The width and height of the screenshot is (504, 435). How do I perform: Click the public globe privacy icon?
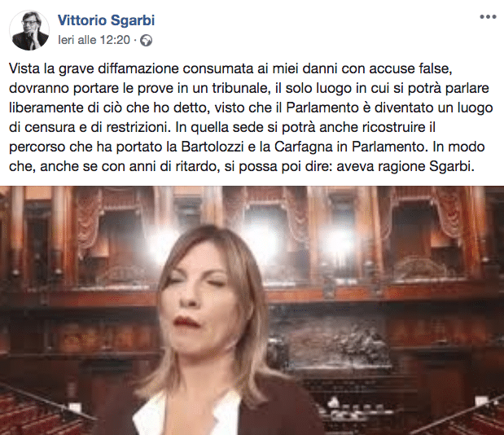coord(147,41)
